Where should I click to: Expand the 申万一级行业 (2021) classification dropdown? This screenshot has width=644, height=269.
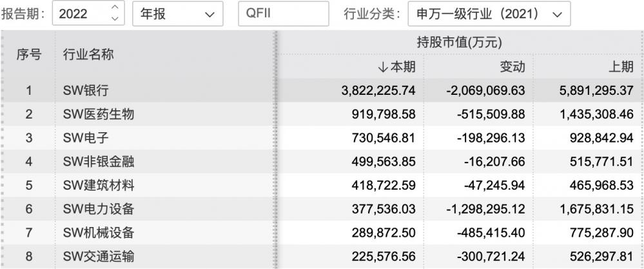(x=489, y=14)
